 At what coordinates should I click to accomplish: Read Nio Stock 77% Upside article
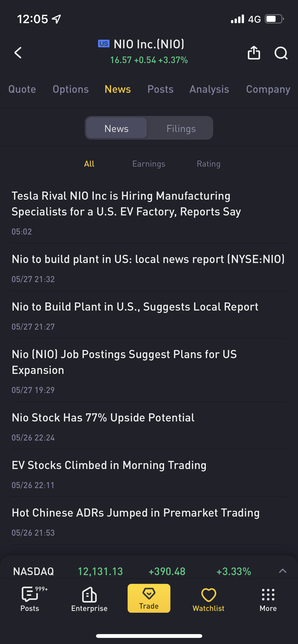point(103,418)
